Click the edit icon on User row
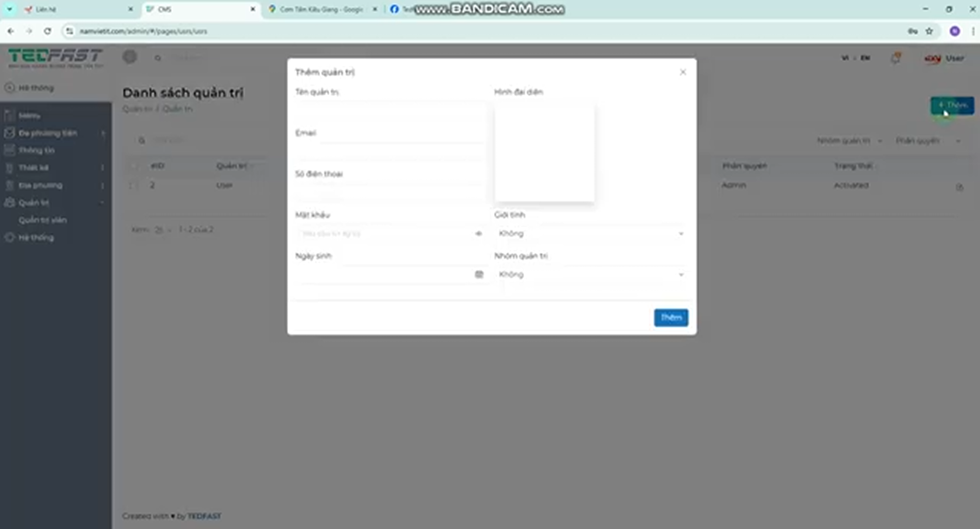The width and height of the screenshot is (980, 529). (959, 187)
